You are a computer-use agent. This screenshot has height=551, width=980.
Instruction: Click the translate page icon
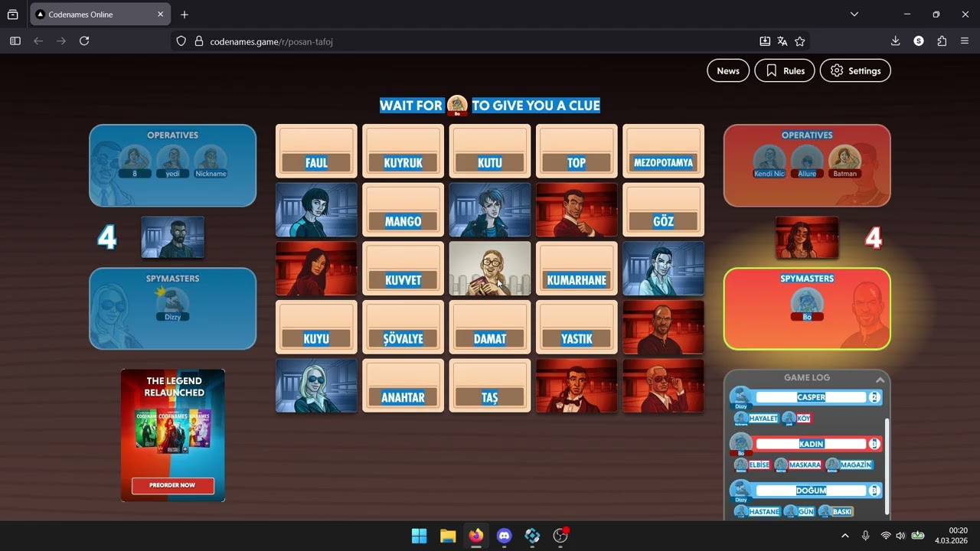(782, 41)
